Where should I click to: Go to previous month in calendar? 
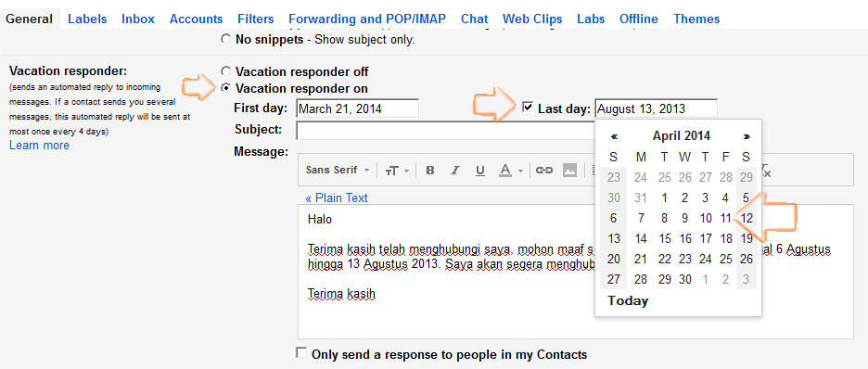pyautogui.click(x=614, y=136)
